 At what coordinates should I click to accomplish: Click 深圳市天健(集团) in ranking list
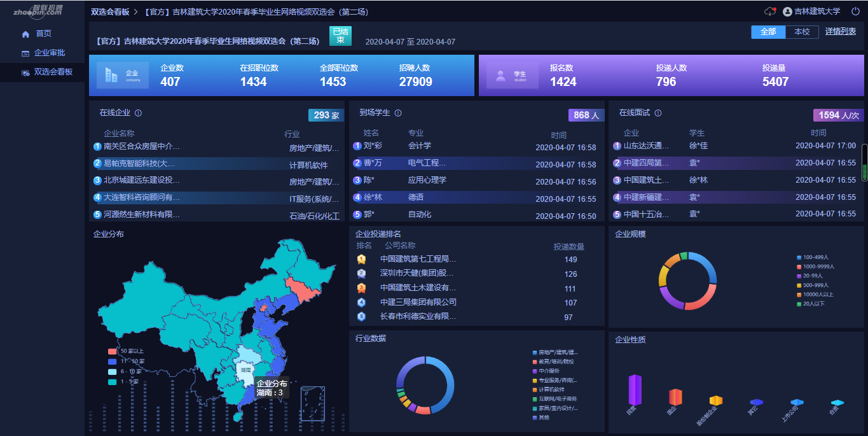coord(418,274)
